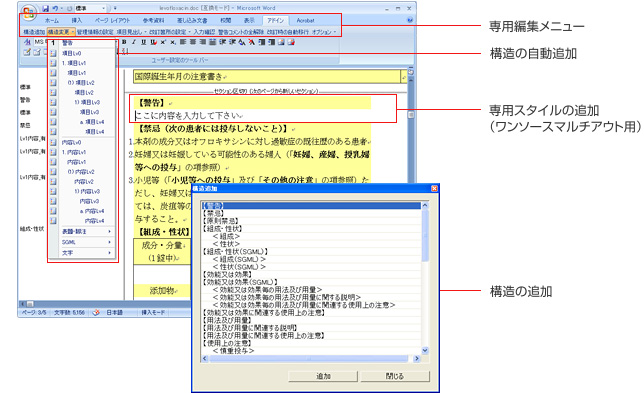Expand the SGML submenu
Viewport: 644px width, 393px height.
point(86,242)
